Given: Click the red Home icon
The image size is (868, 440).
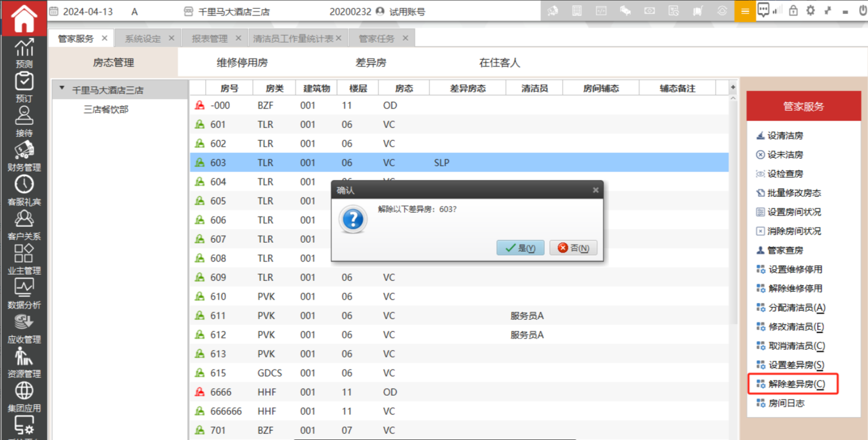Looking at the screenshot, I should pyautogui.click(x=24, y=18).
